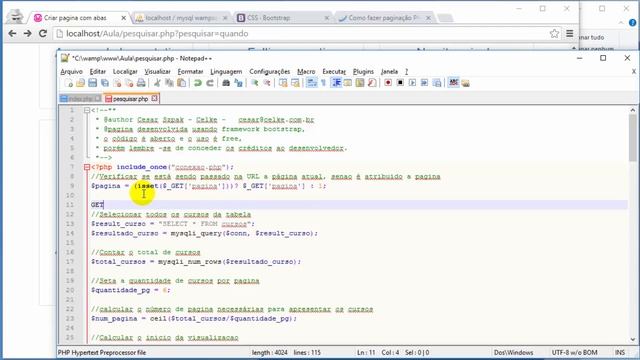Undo last edit with the green arrow
Image resolution: width=640 pixels, height=360 pixels.
click(x=198, y=83)
